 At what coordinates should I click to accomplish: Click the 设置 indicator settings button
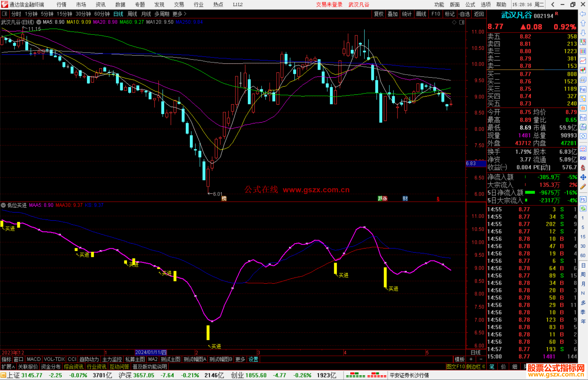[253, 359]
